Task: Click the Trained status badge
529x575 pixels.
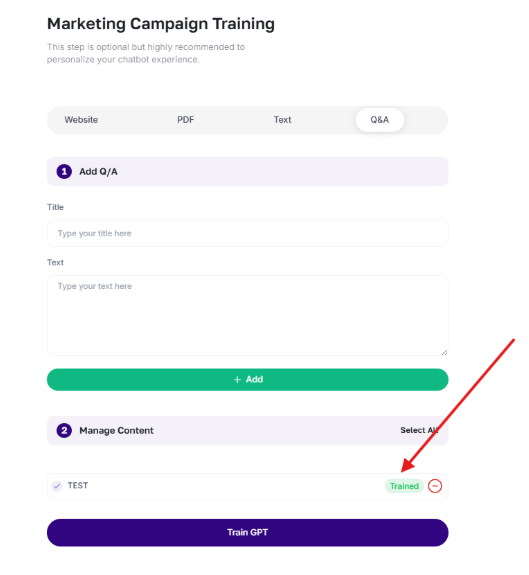Action: (404, 486)
